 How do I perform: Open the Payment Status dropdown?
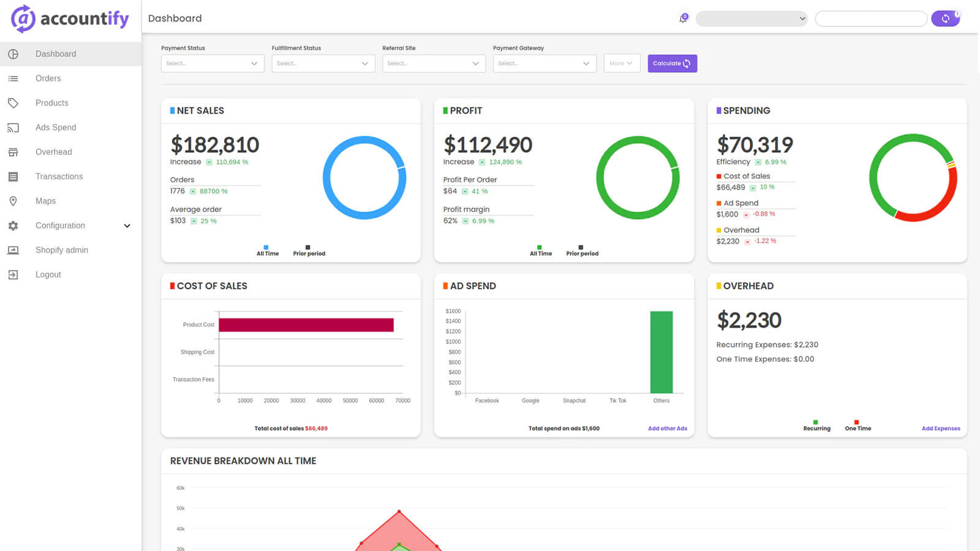point(212,63)
